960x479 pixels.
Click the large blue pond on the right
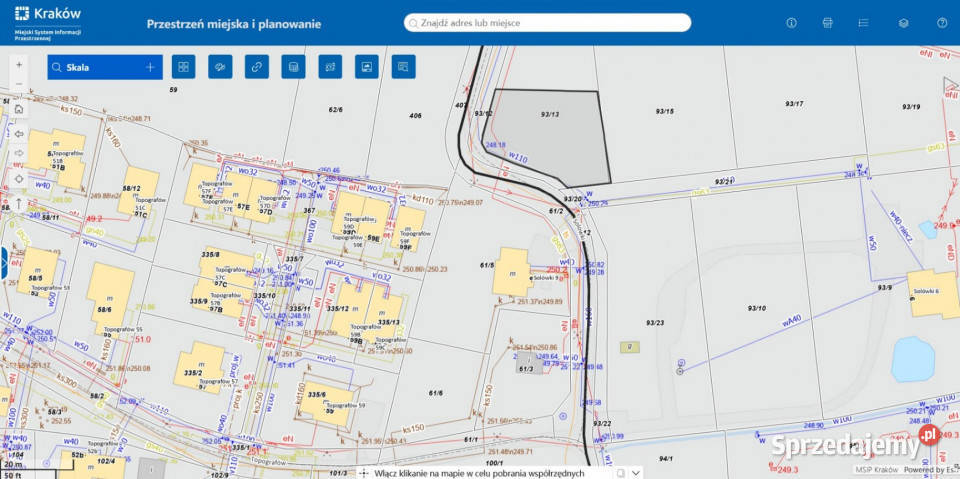913,360
